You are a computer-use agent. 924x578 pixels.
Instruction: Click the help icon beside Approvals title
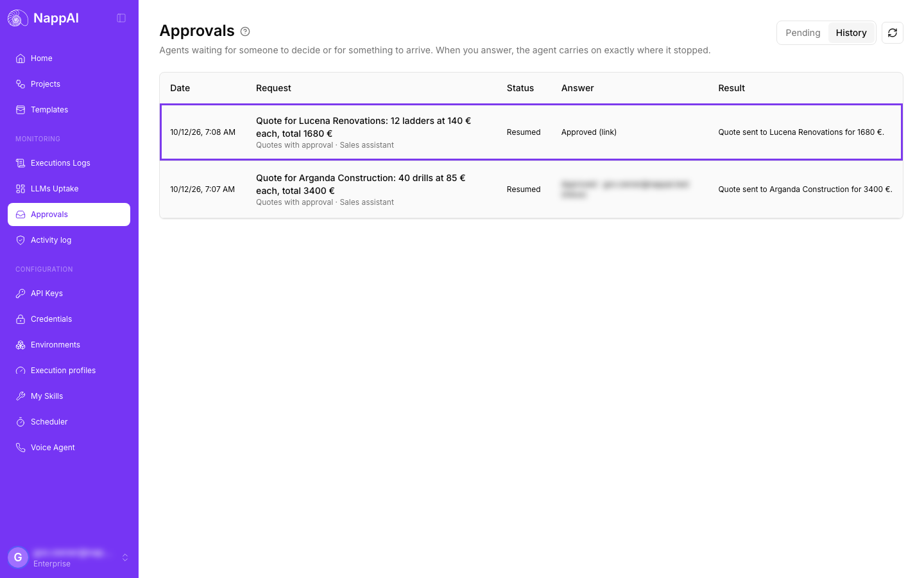coord(245,31)
